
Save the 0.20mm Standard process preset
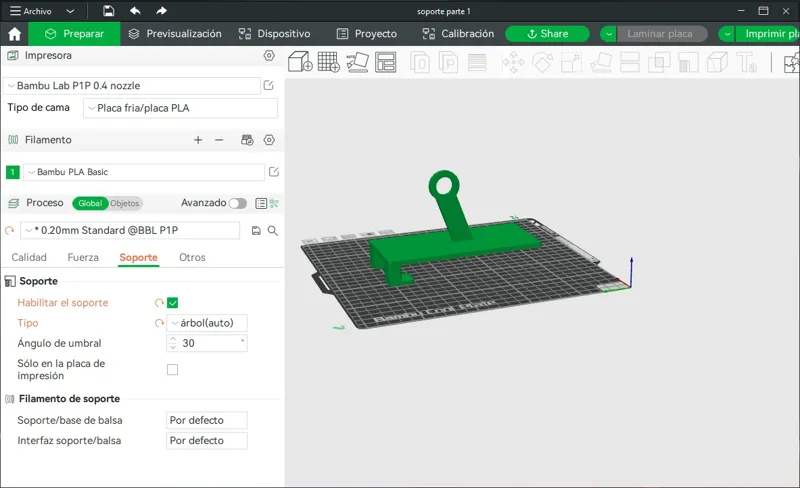(x=256, y=231)
